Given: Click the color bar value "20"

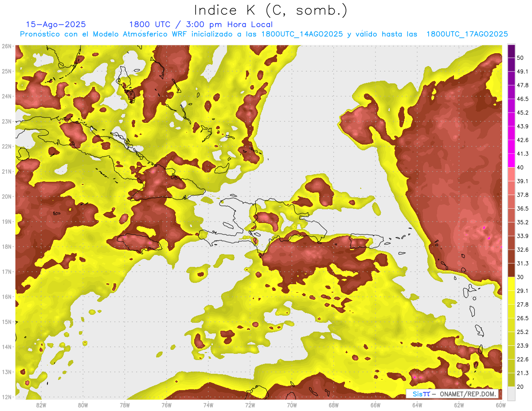Looking at the screenshot, I should [x=520, y=386].
